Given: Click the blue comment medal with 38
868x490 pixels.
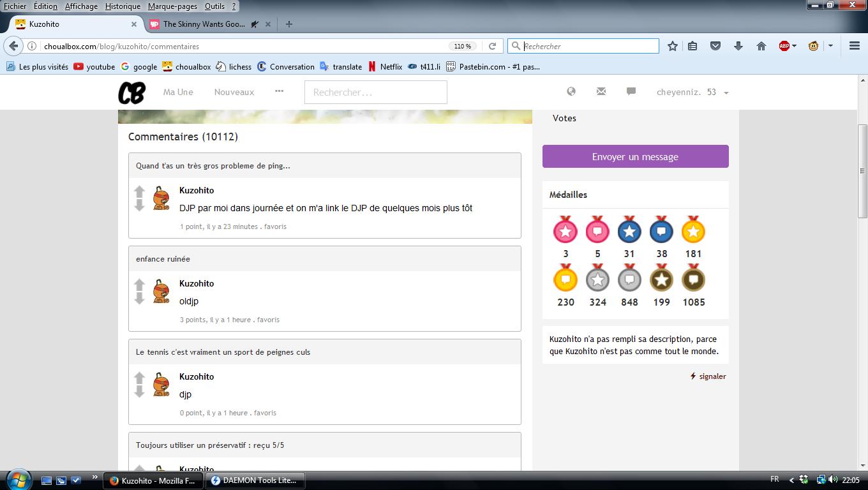Looking at the screenshot, I should (661, 230).
